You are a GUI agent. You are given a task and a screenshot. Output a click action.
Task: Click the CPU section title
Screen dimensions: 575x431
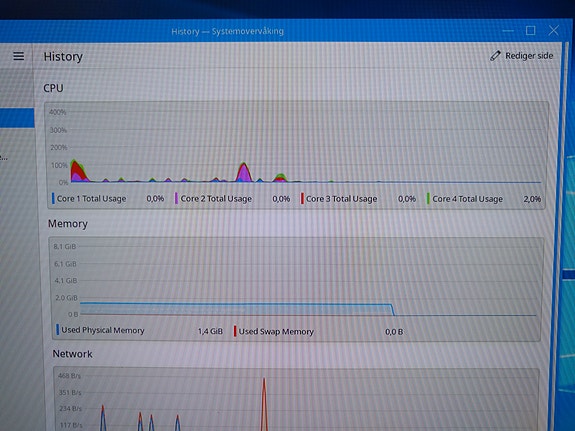coord(53,88)
